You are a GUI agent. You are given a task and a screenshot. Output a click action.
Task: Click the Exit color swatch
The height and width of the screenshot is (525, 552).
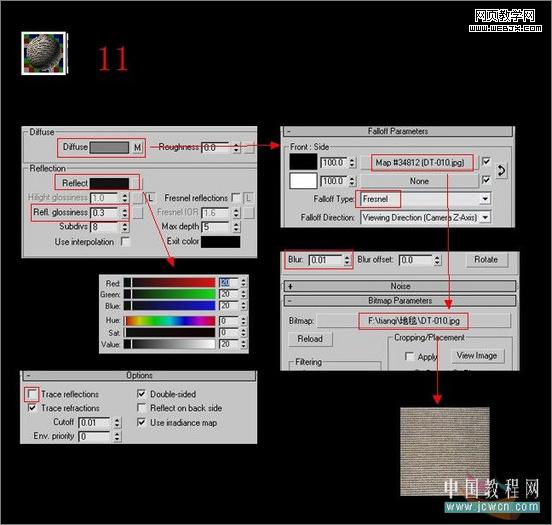coord(220,242)
